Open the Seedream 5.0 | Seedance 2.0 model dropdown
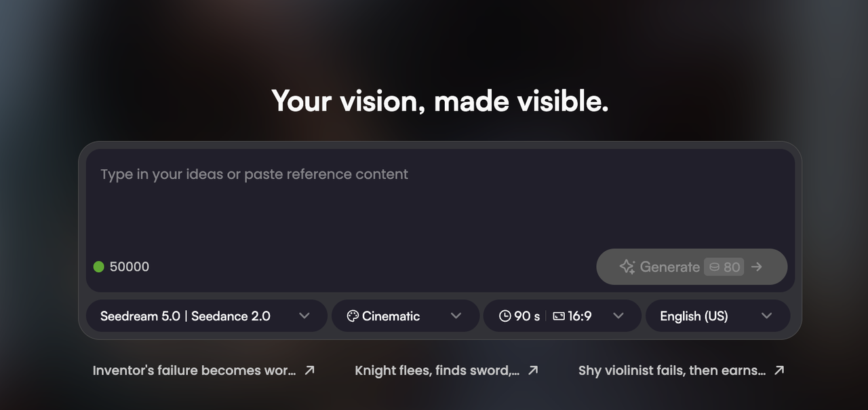868x410 pixels. 206,316
